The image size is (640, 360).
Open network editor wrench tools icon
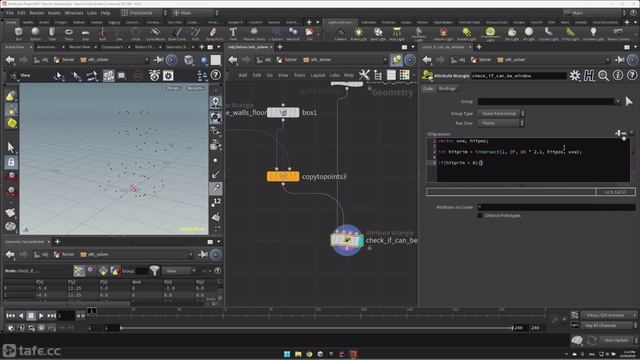click(x=364, y=75)
